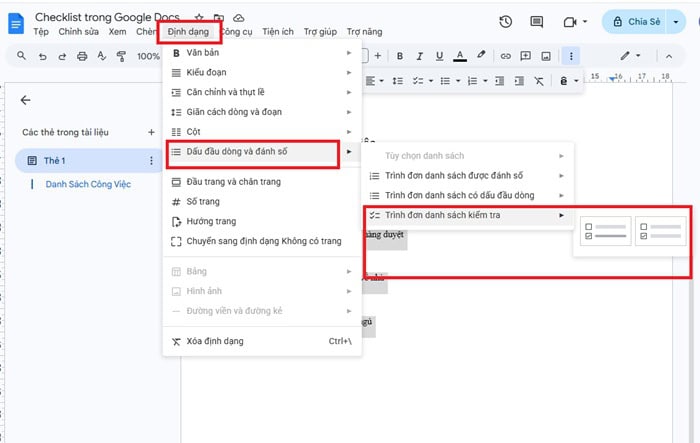Click the insert link toolbar icon
Viewport: 700px width, 443px height.
point(506,56)
